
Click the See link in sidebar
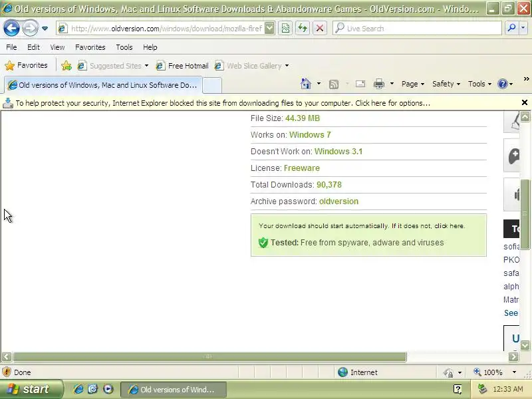tap(511, 313)
